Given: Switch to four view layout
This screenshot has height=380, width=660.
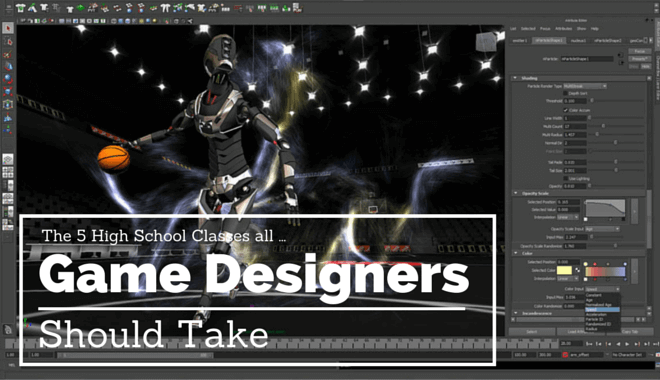Looking at the screenshot, I should (x=8, y=172).
